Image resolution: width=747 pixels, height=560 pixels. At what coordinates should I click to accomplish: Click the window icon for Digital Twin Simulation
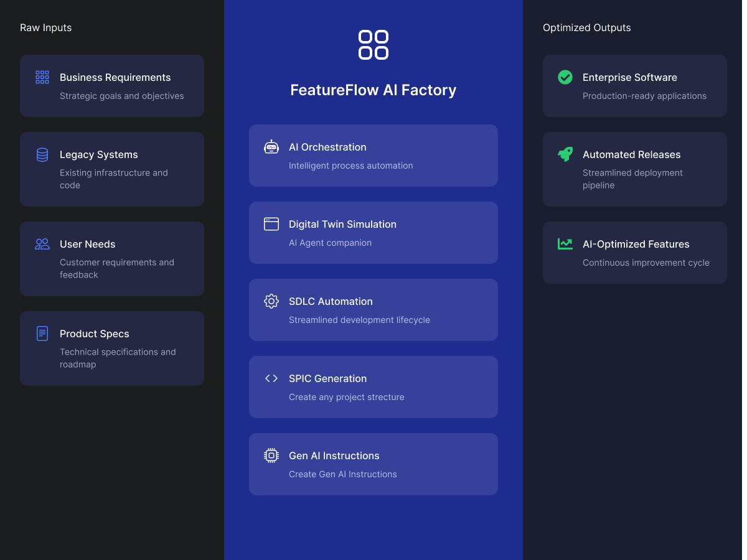coord(271,224)
